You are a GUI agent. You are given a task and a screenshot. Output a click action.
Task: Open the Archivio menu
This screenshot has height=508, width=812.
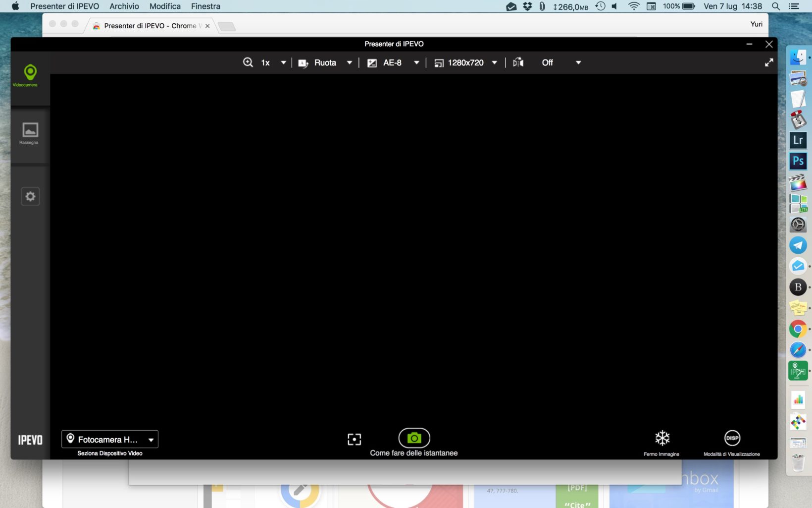[124, 6]
